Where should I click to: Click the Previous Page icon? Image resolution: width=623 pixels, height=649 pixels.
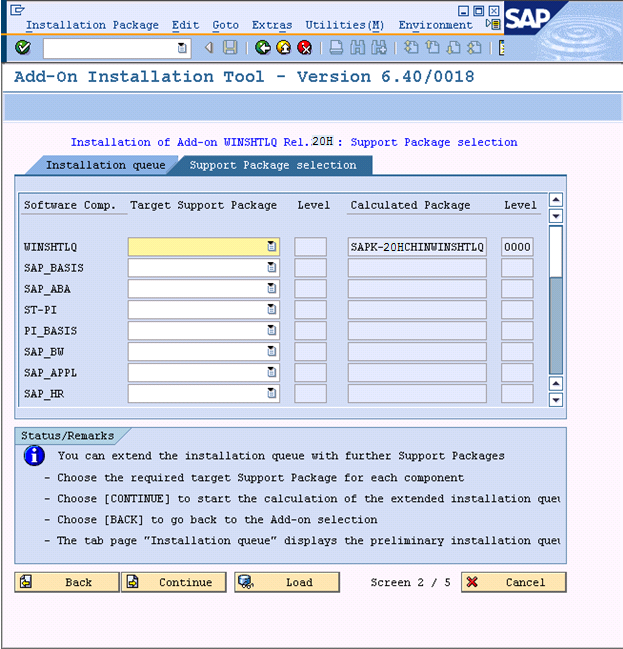pos(433,48)
